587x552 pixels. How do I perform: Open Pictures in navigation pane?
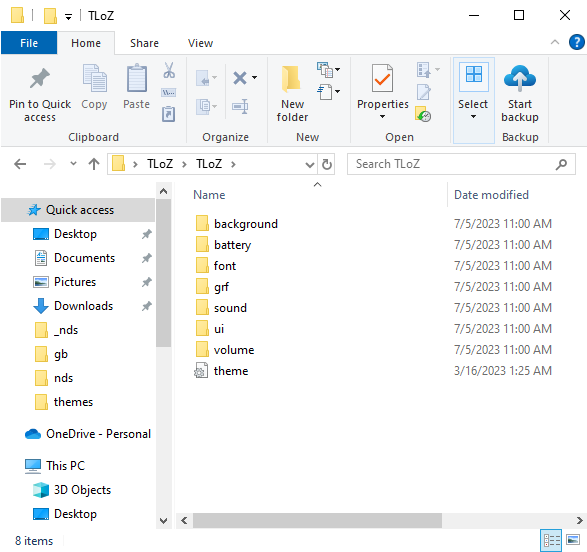coord(75,282)
